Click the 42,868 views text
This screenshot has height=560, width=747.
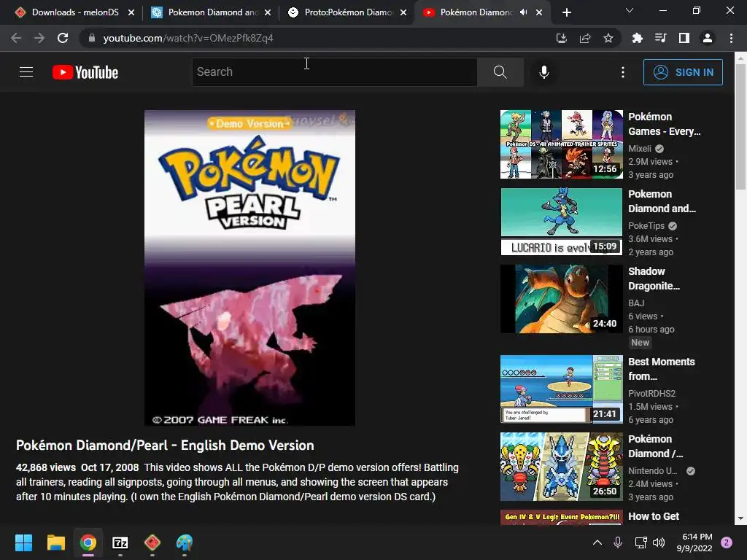[46, 467]
